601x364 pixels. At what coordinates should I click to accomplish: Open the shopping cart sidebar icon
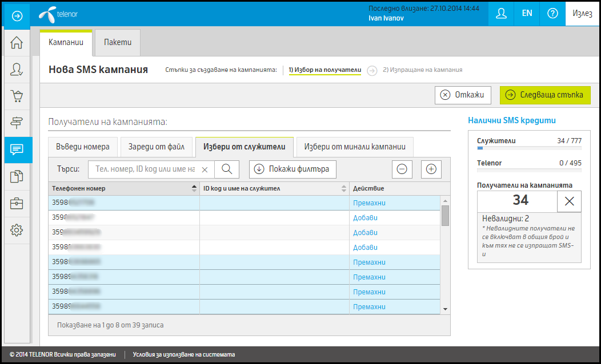coord(17,96)
